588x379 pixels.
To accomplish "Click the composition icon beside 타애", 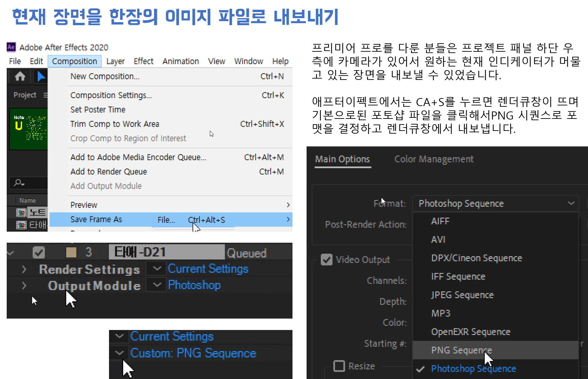I will 21,225.
